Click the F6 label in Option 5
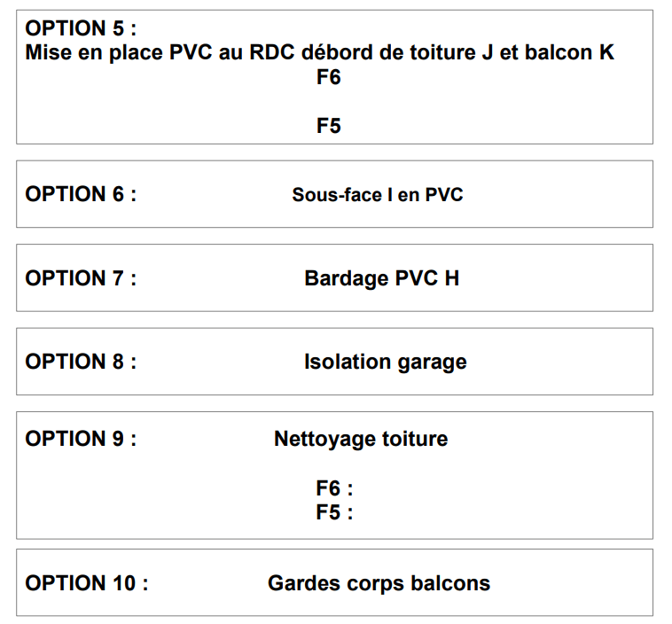Image resolution: width=672 pixels, height=624 pixels. tap(329, 77)
